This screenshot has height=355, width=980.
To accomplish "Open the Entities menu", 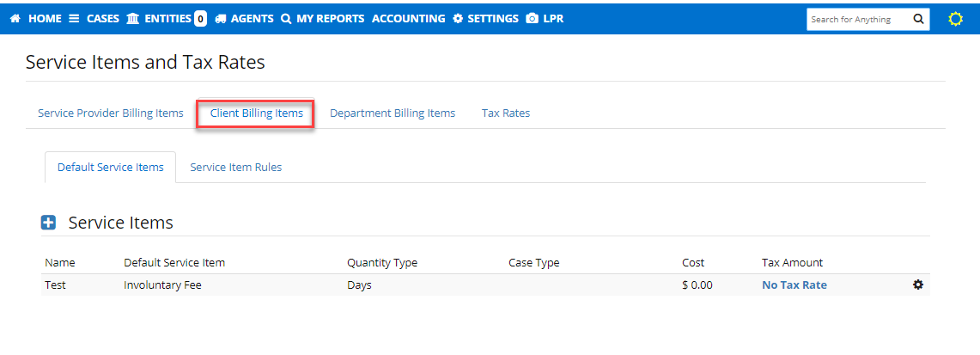I will (x=159, y=19).
